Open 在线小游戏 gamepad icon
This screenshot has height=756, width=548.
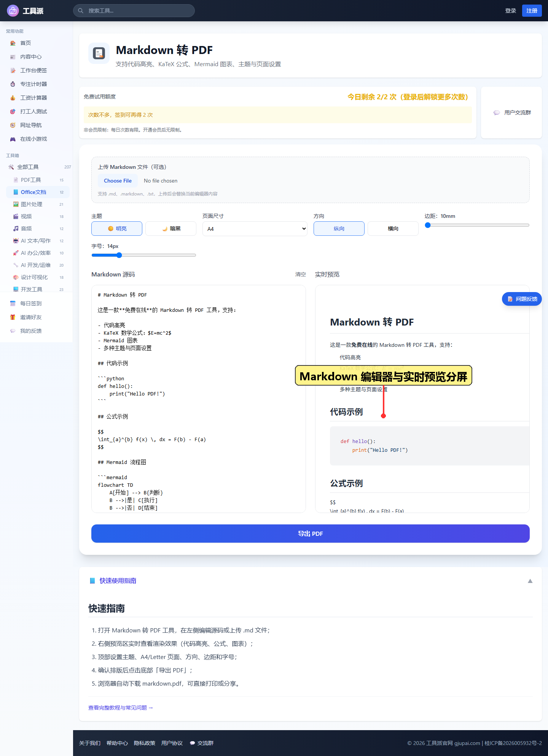pos(13,139)
